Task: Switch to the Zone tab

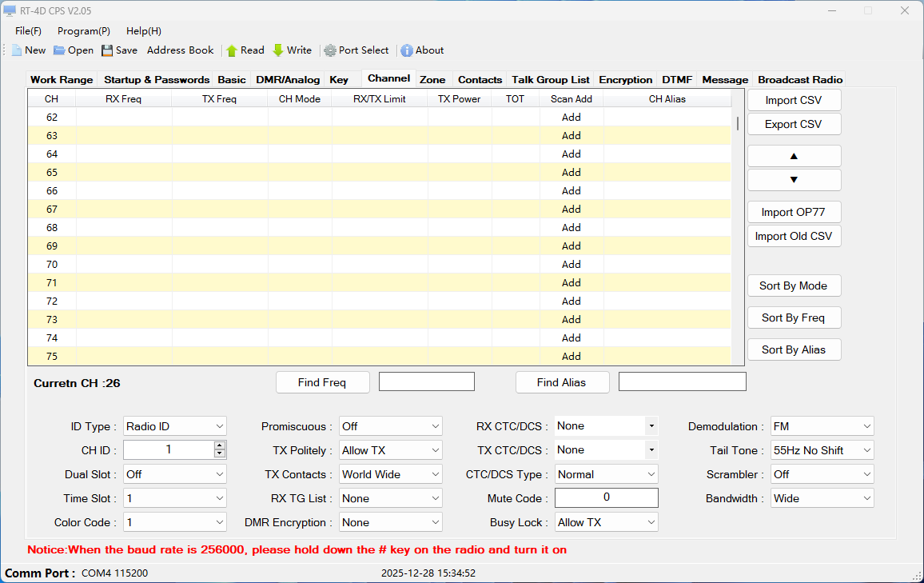Action: click(x=432, y=79)
